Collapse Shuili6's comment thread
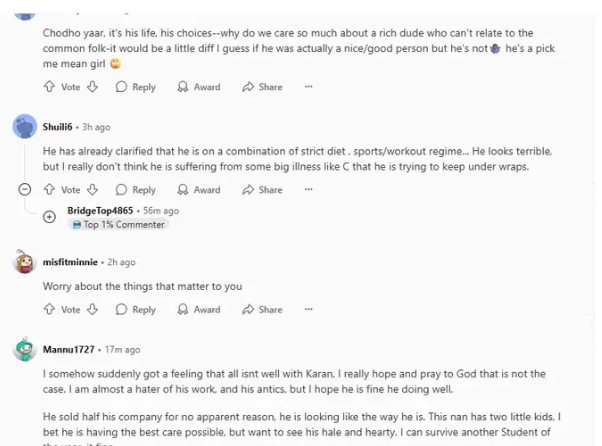 click(25, 189)
